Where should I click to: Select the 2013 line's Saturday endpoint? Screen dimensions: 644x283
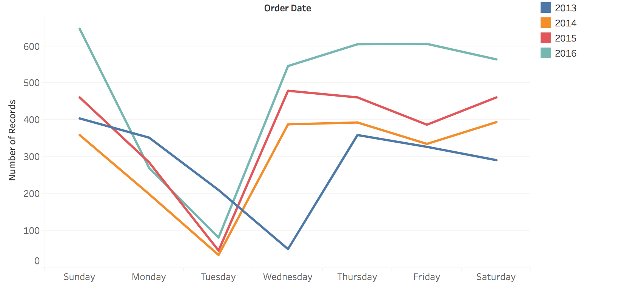[496, 160]
